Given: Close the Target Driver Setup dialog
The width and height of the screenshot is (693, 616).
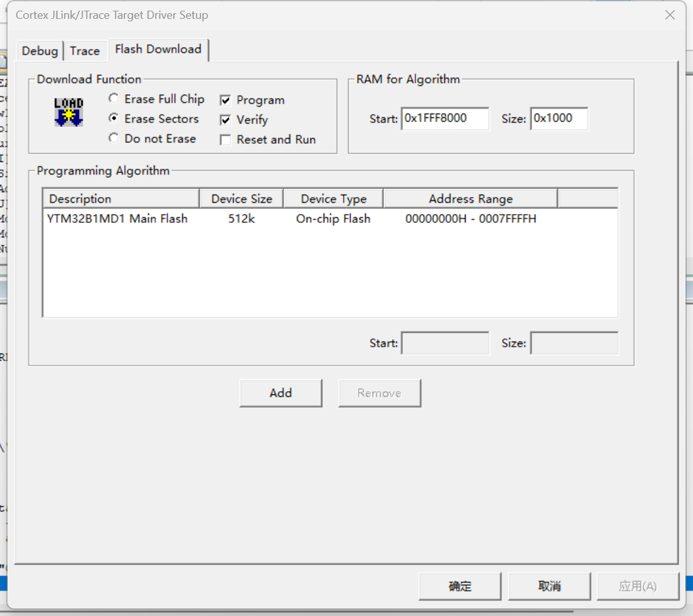Looking at the screenshot, I should 670,15.
